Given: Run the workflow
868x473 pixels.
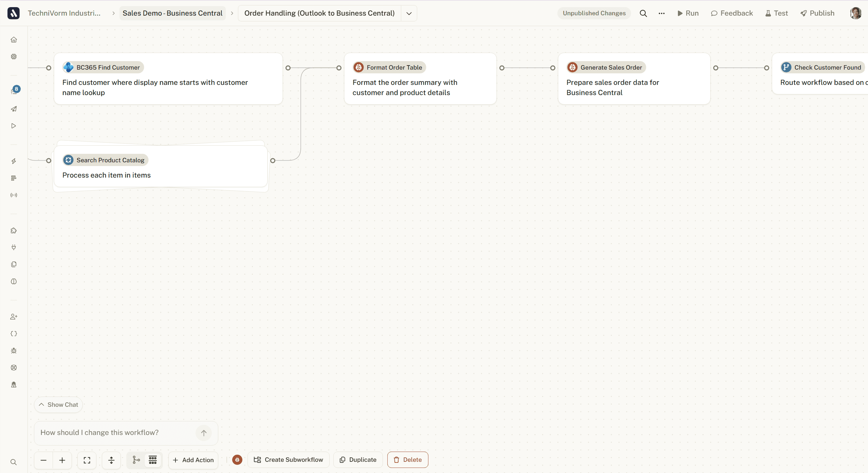Looking at the screenshot, I should tap(688, 13).
